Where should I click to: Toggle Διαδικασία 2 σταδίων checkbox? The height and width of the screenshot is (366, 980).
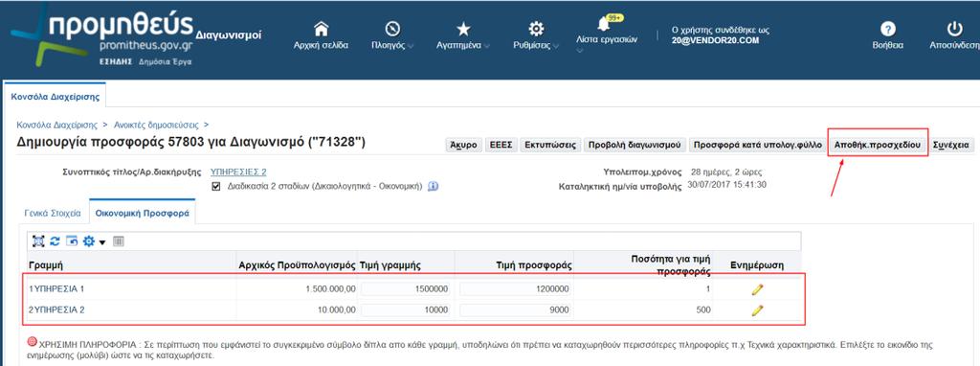coord(216,187)
